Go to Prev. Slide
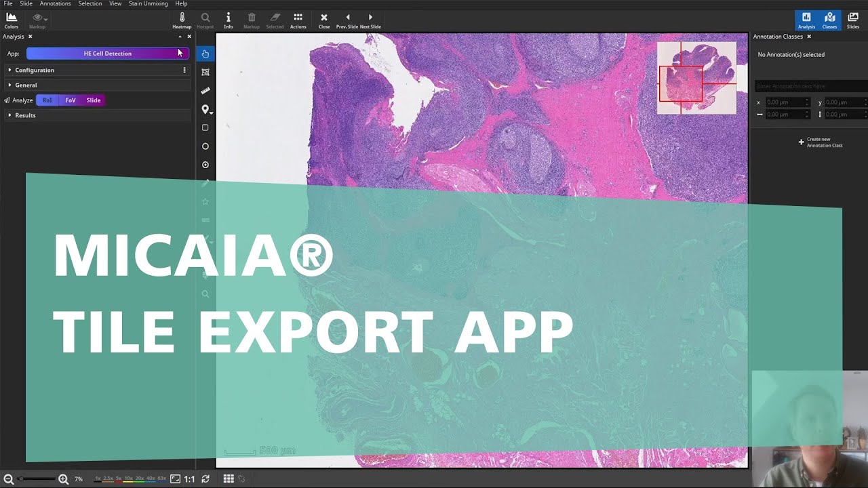The image size is (868, 488). pyautogui.click(x=347, y=20)
